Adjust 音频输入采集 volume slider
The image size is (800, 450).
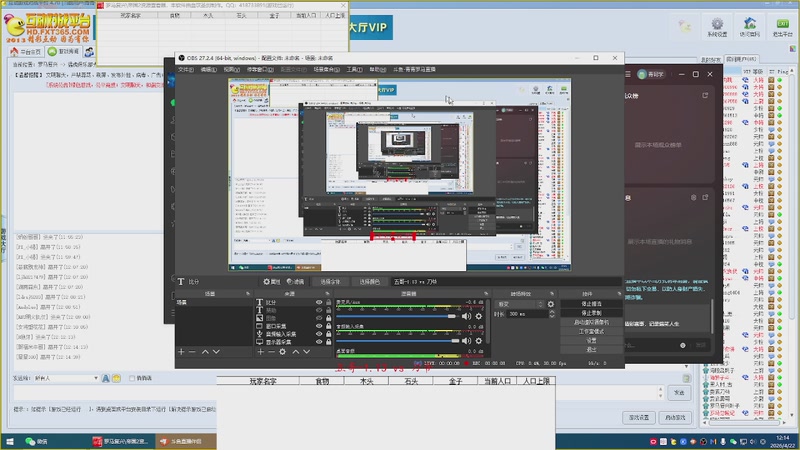tap(397, 341)
